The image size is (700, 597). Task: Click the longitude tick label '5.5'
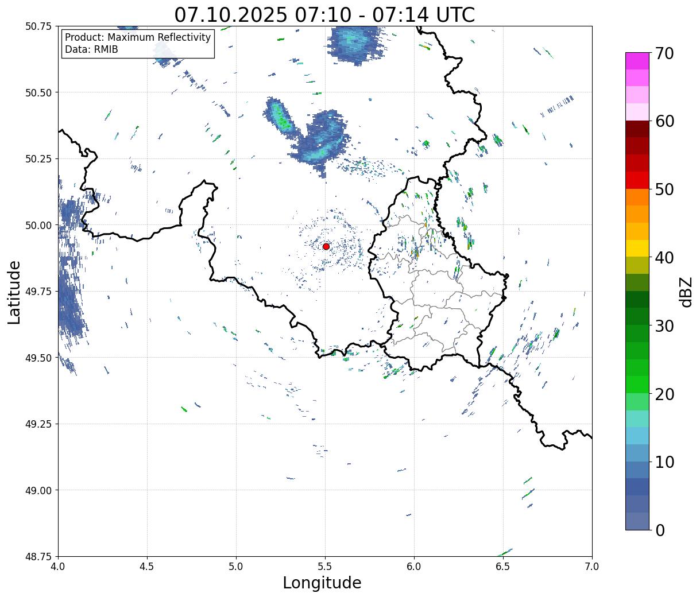pos(325,567)
